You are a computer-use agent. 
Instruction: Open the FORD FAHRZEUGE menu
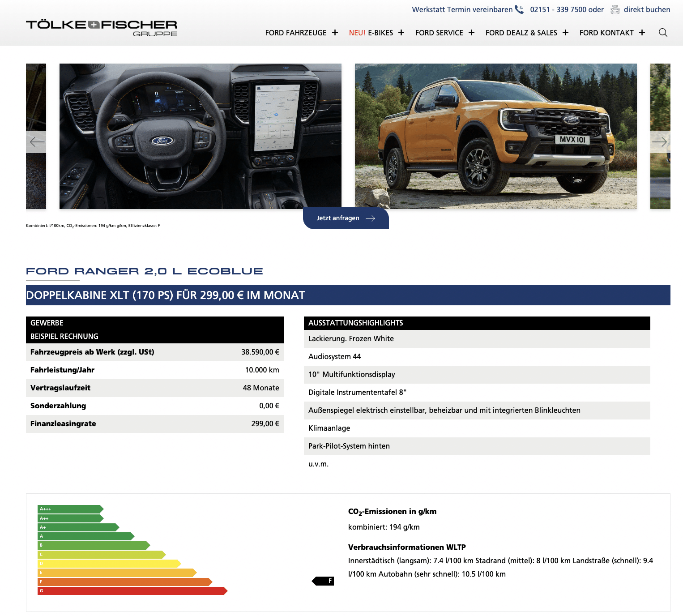(x=296, y=33)
